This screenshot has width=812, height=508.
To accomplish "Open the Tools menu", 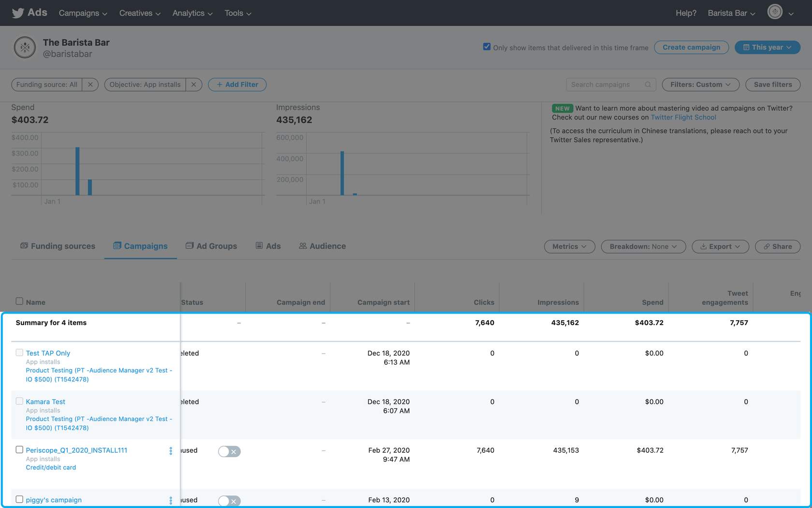I will coord(238,13).
